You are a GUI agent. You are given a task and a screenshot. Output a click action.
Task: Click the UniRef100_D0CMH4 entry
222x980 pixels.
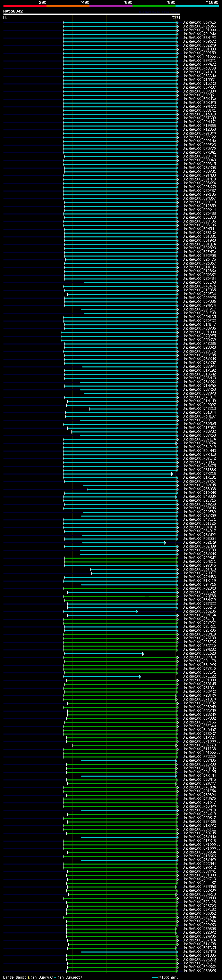click(199, 864)
